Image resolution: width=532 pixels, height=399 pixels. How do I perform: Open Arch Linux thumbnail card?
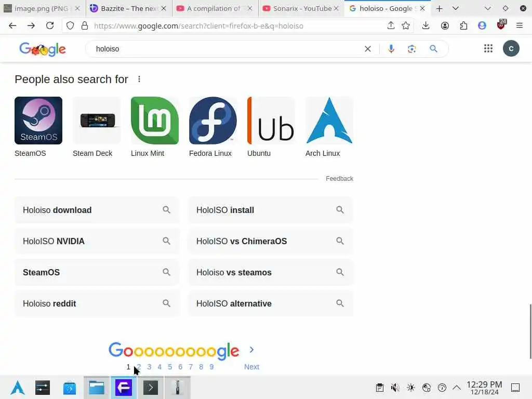coord(329,127)
